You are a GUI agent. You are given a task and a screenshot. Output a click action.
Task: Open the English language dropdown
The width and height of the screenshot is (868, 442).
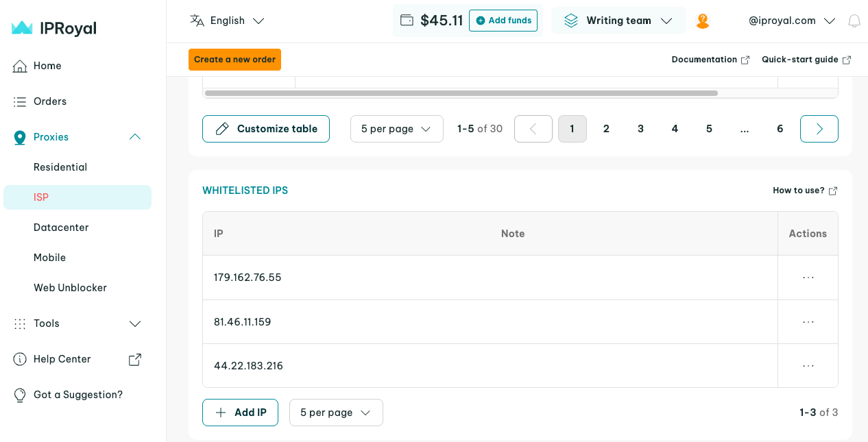pyautogui.click(x=227, y=21)
